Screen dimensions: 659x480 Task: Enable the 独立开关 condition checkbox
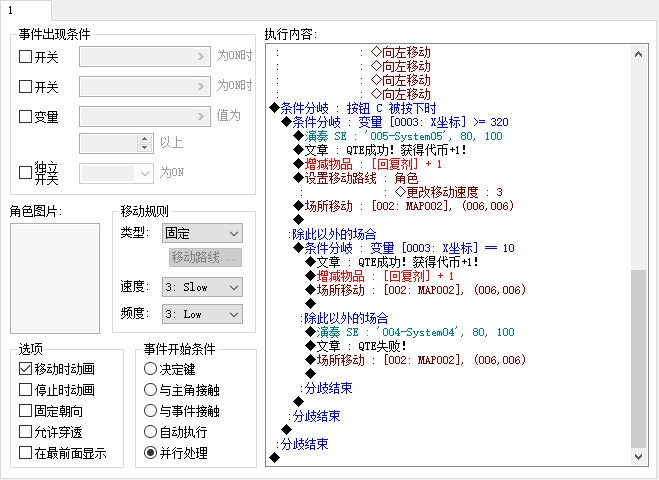point(26,172)
